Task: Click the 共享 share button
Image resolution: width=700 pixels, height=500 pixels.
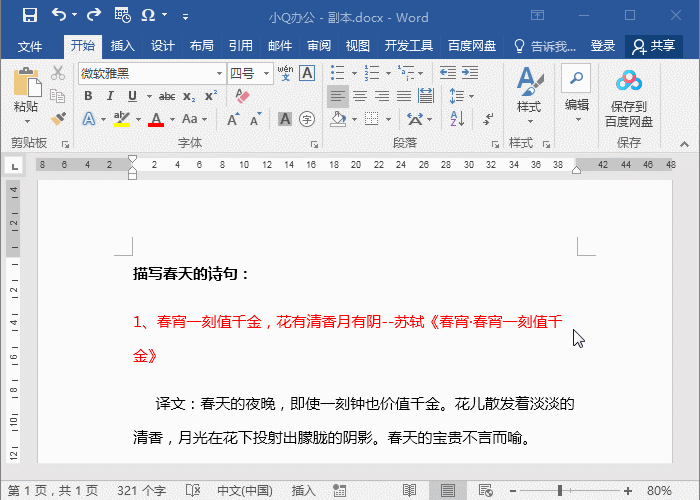Action: (654, 46)
